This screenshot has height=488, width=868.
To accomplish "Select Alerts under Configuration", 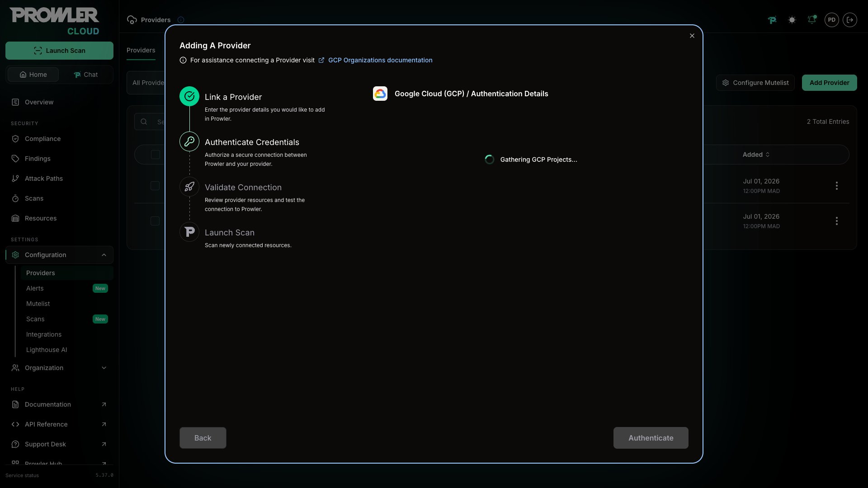I will click(x=67, y=288).
